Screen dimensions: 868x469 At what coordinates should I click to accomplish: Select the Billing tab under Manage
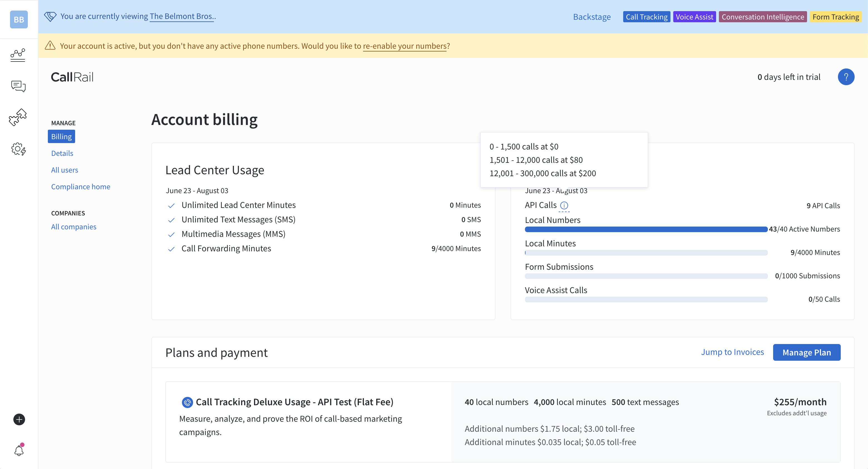tap(61, 136)
